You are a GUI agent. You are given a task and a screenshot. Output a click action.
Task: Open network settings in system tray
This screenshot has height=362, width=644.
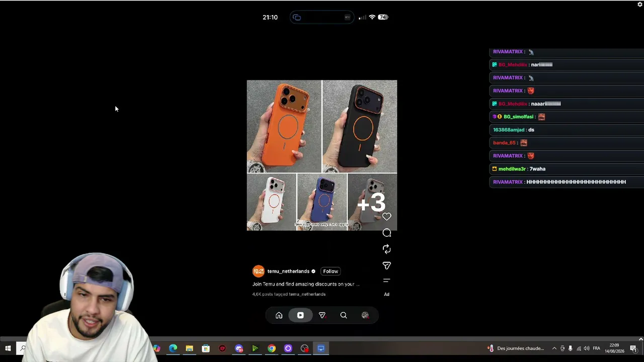[579, 348]
